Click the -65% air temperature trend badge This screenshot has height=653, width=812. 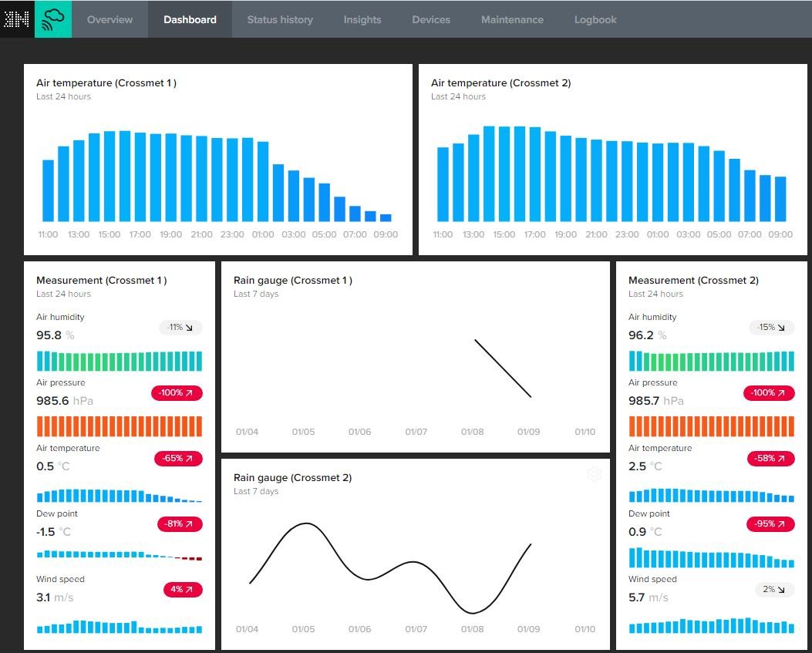(177, 459)
